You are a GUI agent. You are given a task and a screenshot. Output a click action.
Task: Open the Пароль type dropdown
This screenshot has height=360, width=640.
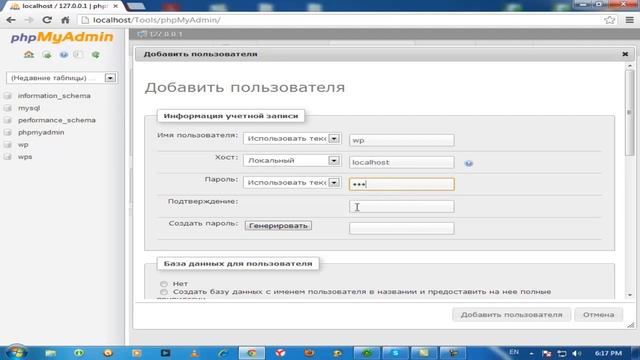[292, 182]
